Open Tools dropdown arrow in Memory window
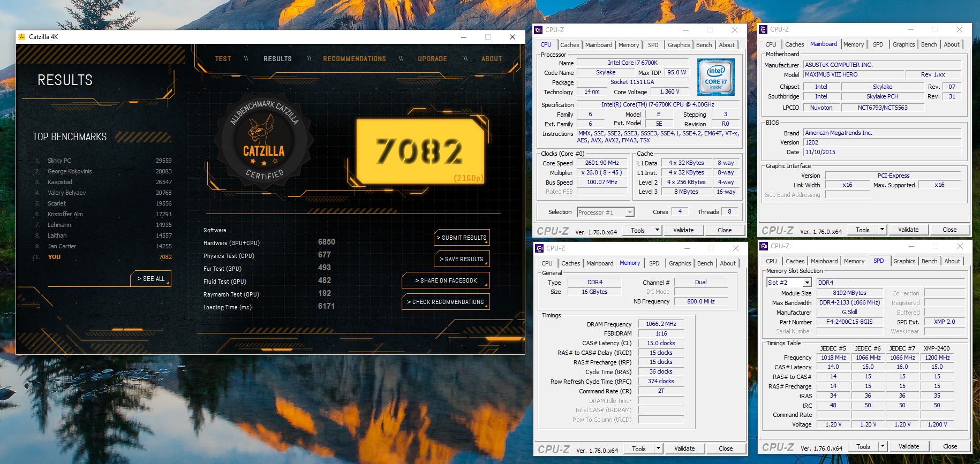Screen dimensions: 980x464 659,448
